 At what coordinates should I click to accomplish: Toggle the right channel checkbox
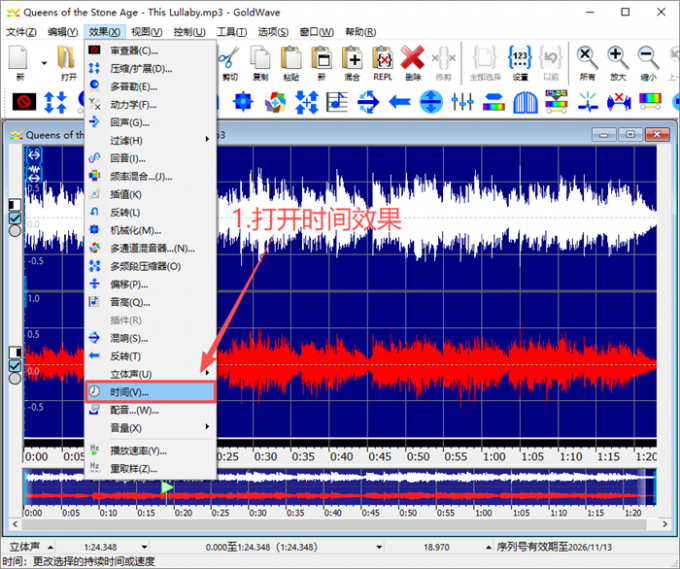click(15, 366)
